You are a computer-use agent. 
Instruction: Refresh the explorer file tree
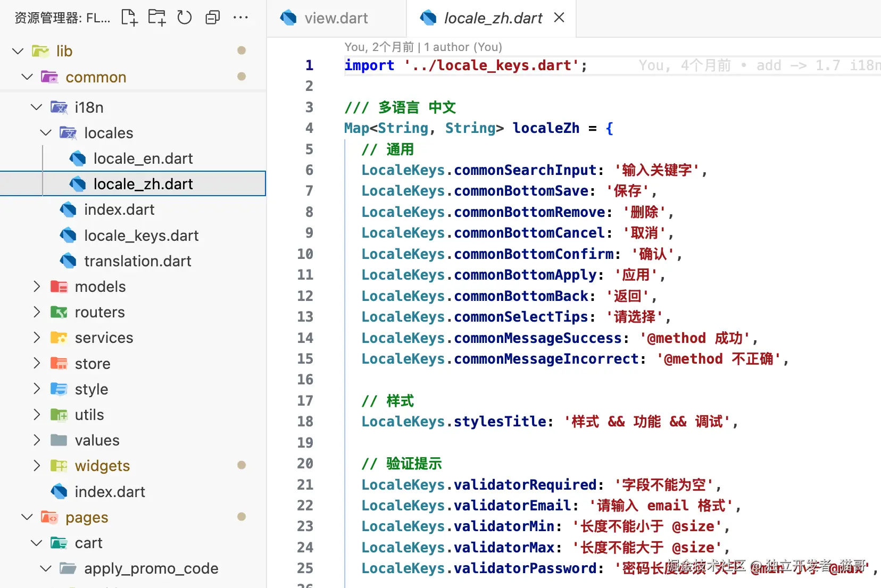(185, 18)
